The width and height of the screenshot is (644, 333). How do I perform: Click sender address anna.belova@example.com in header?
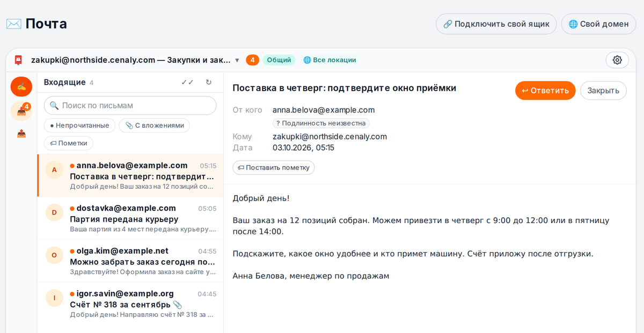click(324, 110)
